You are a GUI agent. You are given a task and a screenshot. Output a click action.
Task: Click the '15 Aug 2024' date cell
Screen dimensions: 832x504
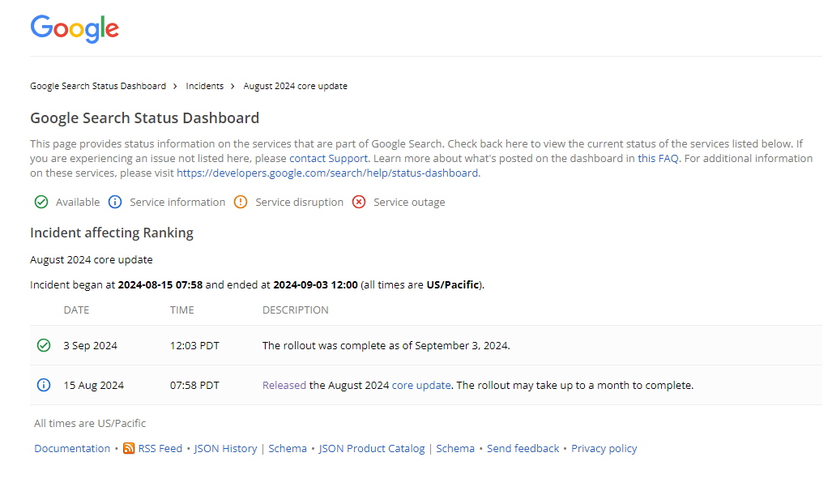coord(94,385)
